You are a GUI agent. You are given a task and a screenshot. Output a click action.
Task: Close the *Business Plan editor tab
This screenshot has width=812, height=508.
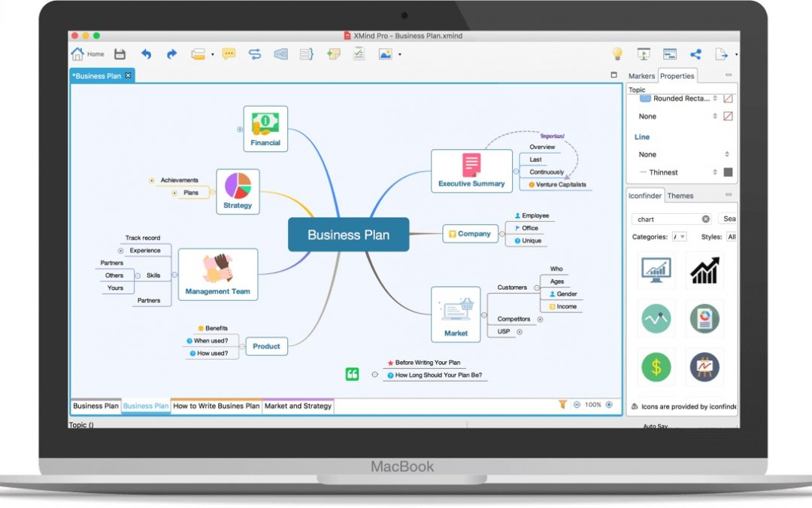click(128, 75)
